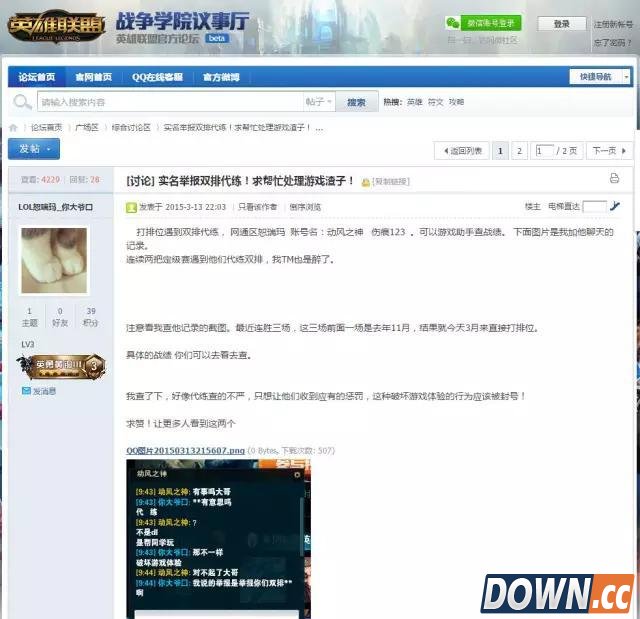Image resolution: width=640 pixels, height=619 pixels.
Task: Click the 综合讨论区 breadcrumb link
Action: (131, 128)
